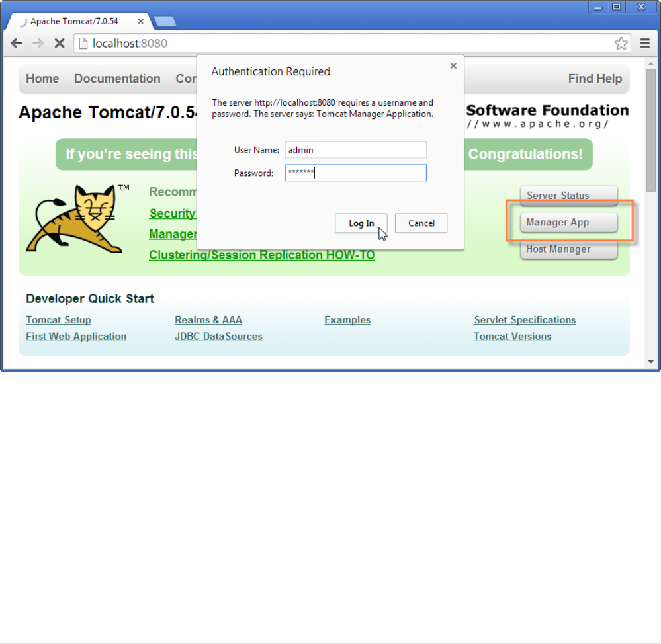Click the Log In button
Viewport: 661px width, 644px height.
pyautogui.click(x=361, y=223)
